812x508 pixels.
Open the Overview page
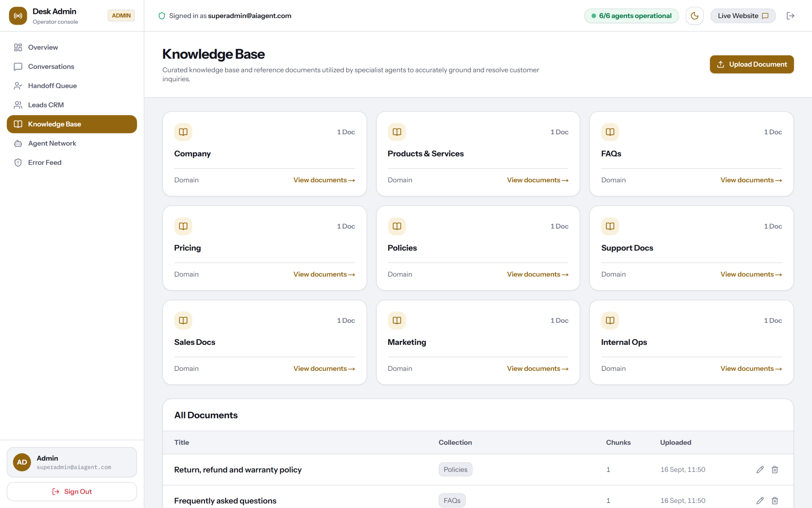pyautogui.click(x=72, y=47)
